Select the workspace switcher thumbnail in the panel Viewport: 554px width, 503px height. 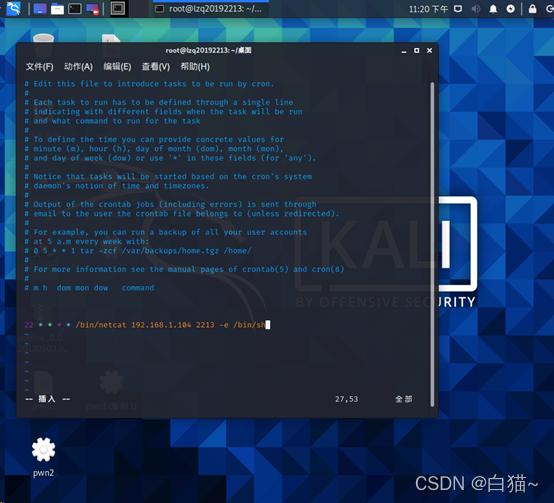click(x=118, y=9)
